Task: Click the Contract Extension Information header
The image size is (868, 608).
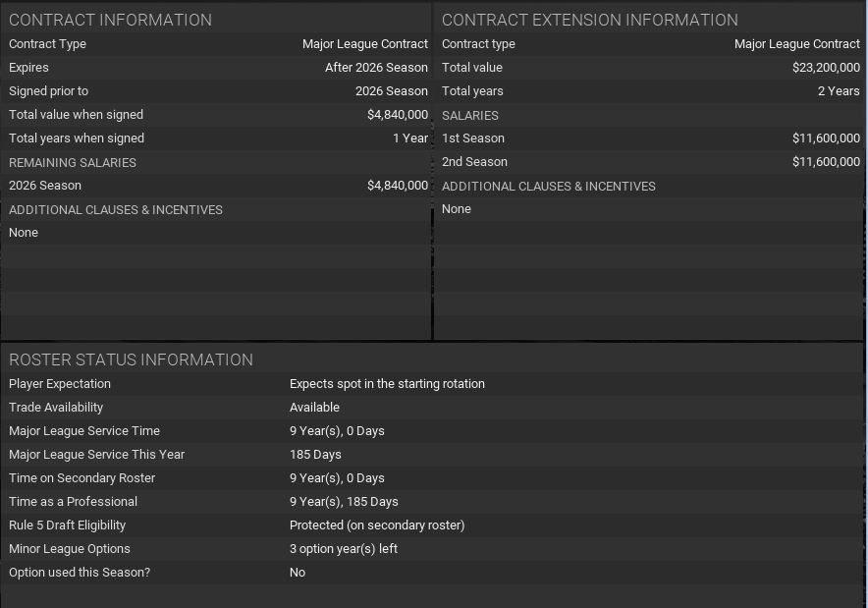Action: pos(589,20)
